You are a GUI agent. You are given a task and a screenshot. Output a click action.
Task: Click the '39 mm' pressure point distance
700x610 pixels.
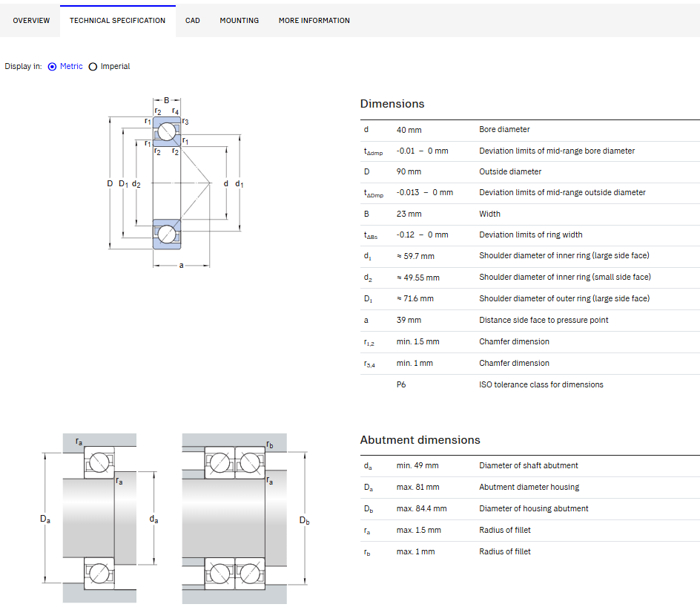tap(409, 320)
